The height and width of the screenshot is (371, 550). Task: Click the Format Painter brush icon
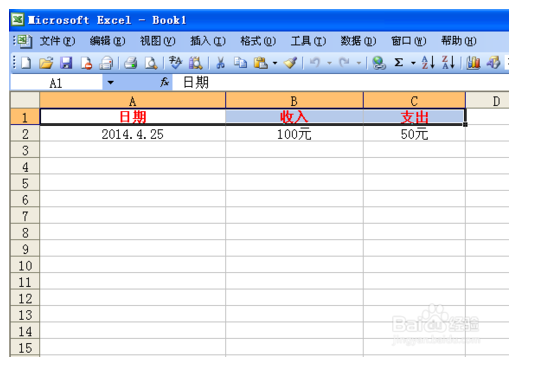pos(291,63)
